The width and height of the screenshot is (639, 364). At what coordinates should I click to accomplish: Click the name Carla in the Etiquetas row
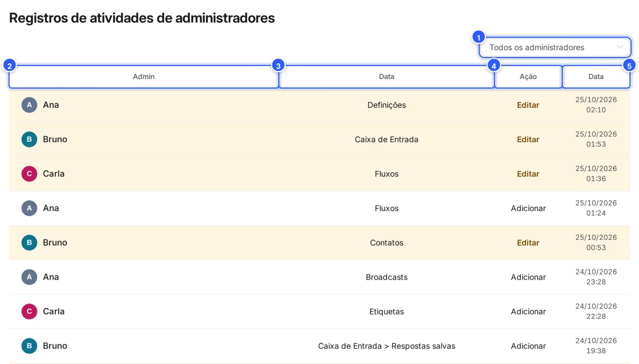click(x=54, y=311)
